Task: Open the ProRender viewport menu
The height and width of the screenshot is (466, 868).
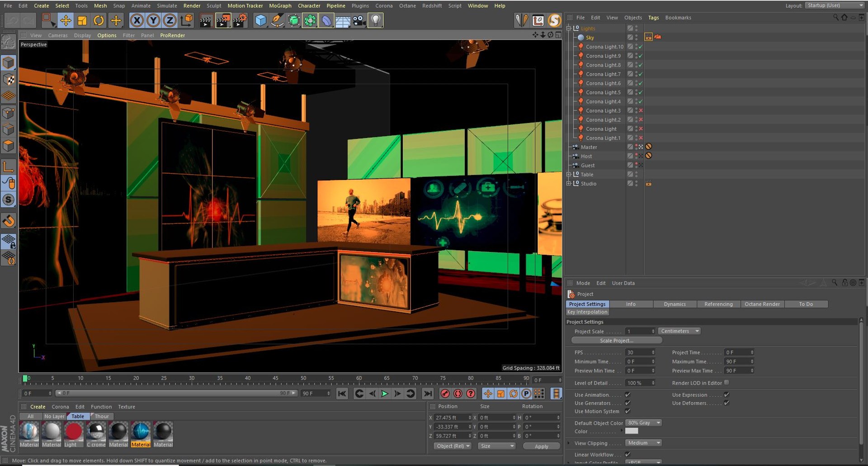Action: 172,35
